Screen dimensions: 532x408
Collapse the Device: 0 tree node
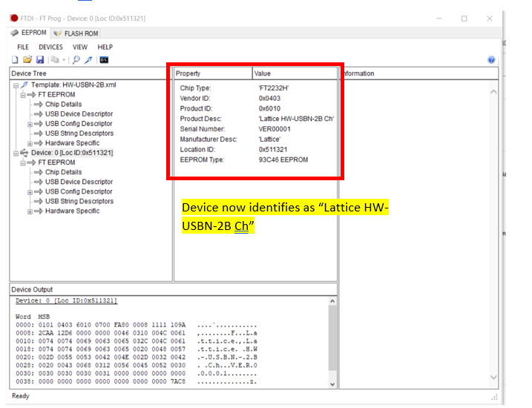click(x=16, y=154)
